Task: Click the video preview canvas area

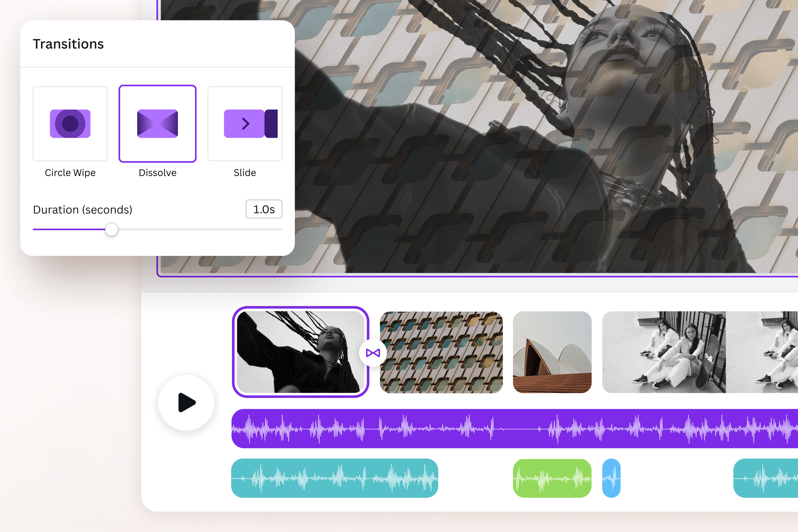Action: [543, 136]
